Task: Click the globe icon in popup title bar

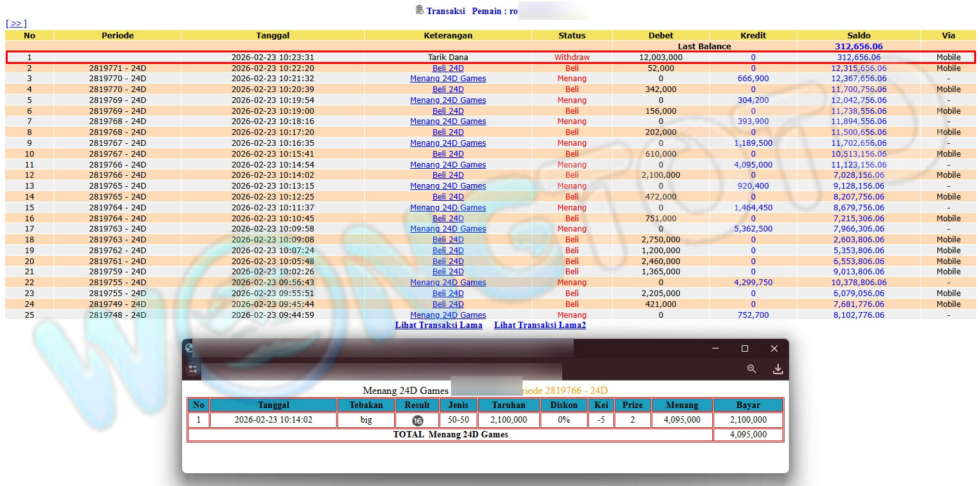Action: (x=188, y=349)
